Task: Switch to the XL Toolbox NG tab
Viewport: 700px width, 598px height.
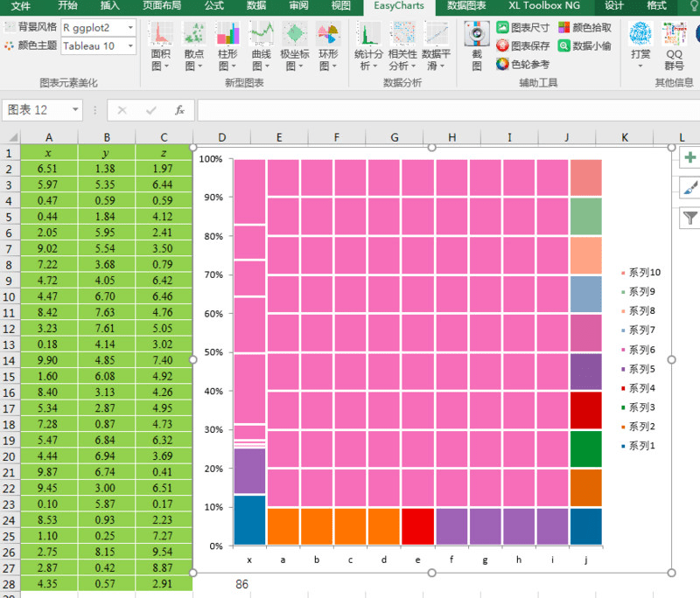Action: [x=544, y=6]
